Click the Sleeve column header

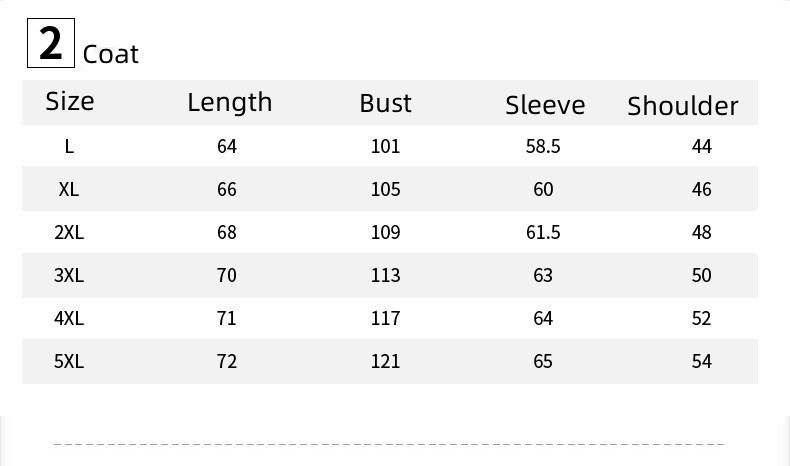point(545,105)
